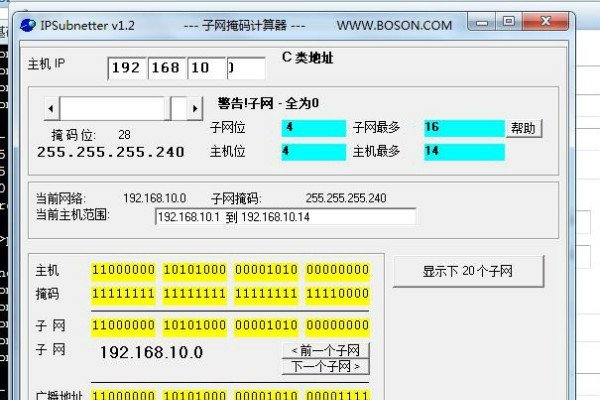Click the 子网掩码 value 255.255.255.240
Screen dimensions: 600x400
pos(346,198)
